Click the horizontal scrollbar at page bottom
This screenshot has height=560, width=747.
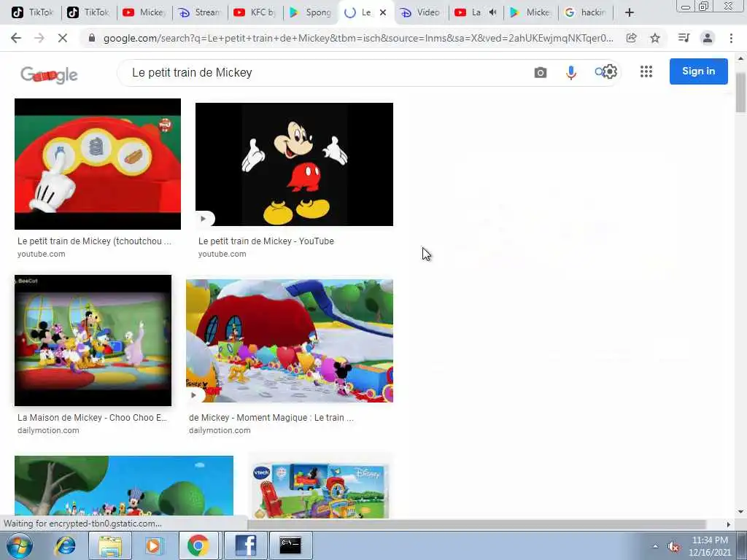click(x=476, y=524)
